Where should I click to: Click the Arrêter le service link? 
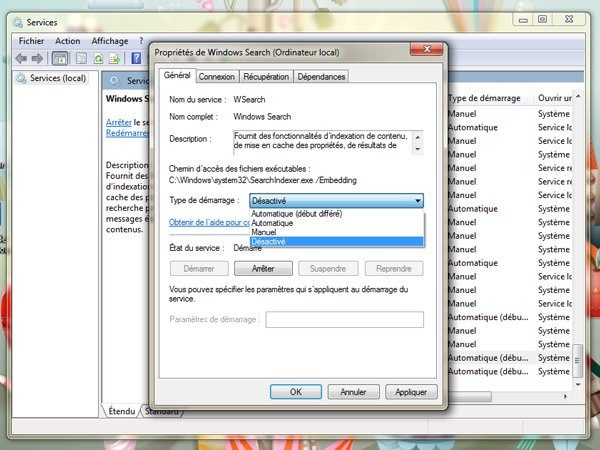(119, 122)
